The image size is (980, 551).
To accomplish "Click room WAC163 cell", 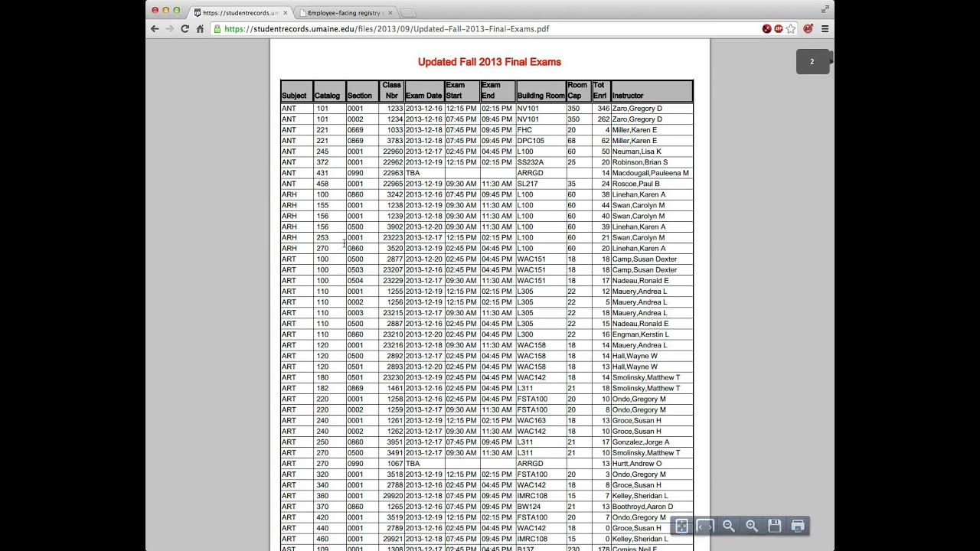I will [x=531, y=420].
